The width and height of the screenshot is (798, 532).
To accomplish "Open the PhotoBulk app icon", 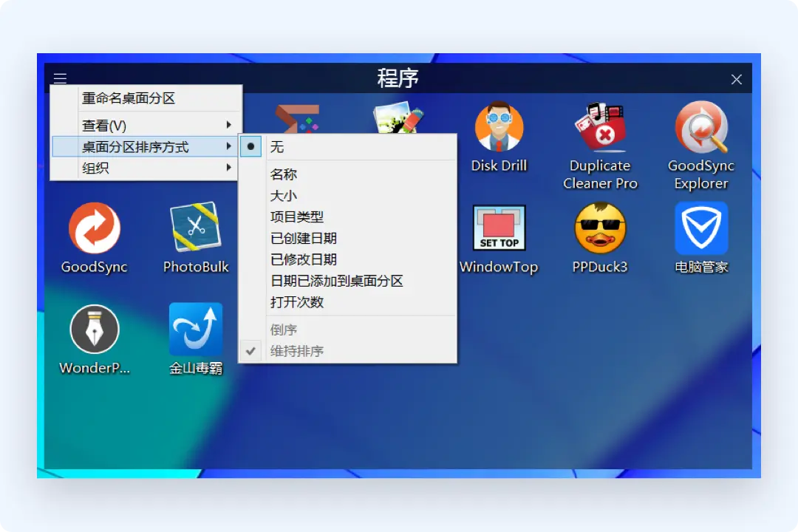I will (196, 227).
